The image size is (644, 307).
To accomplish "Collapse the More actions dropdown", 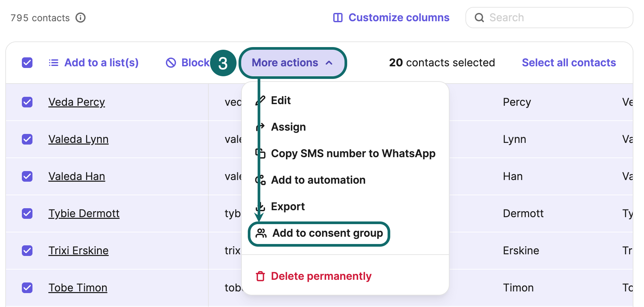I will [x=293, y=63].
